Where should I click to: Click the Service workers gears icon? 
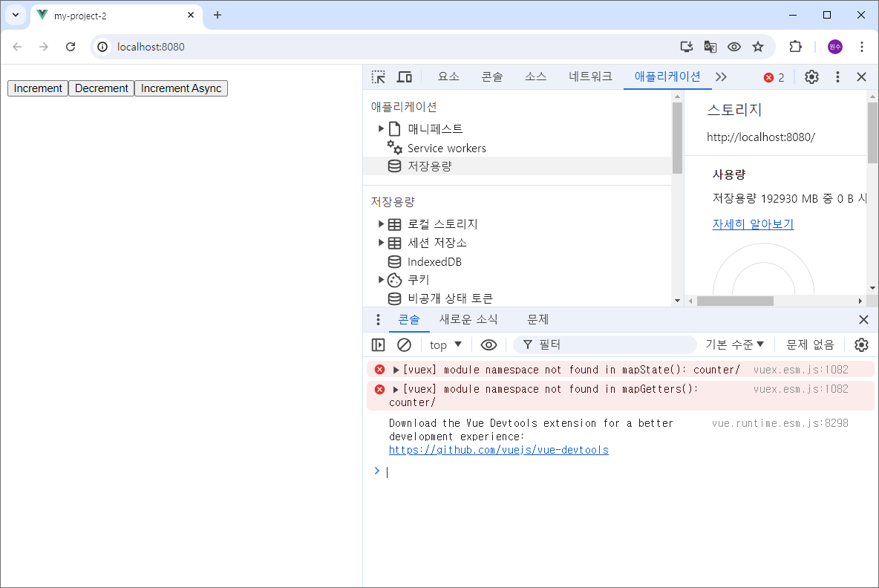pos(395,148)
